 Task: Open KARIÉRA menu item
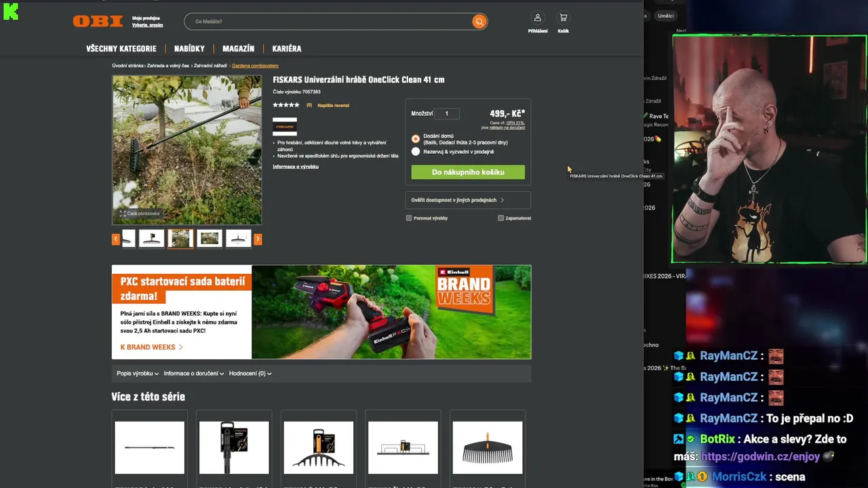pyautogui.click(x=287, y=49)
